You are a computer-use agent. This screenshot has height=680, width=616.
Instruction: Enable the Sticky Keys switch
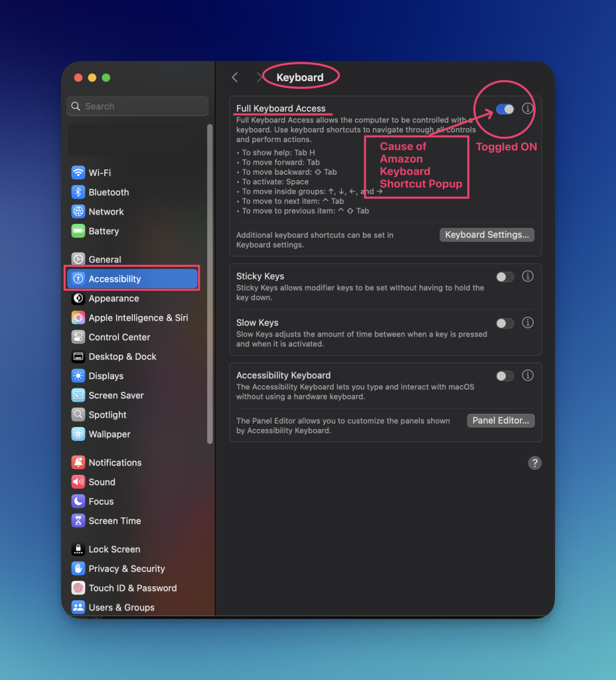(x=505, y=277)
